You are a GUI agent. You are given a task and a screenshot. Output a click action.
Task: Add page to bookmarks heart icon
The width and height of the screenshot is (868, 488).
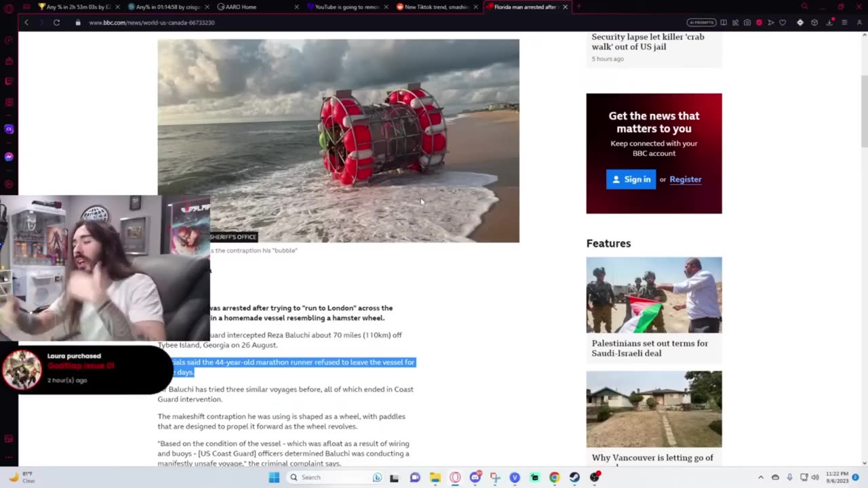point(782,22)
